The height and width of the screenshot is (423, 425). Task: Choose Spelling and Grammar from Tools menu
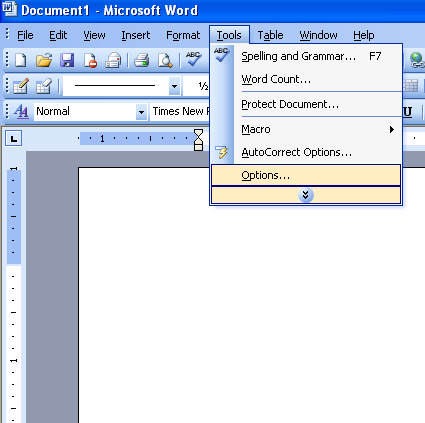click(306, 56)
